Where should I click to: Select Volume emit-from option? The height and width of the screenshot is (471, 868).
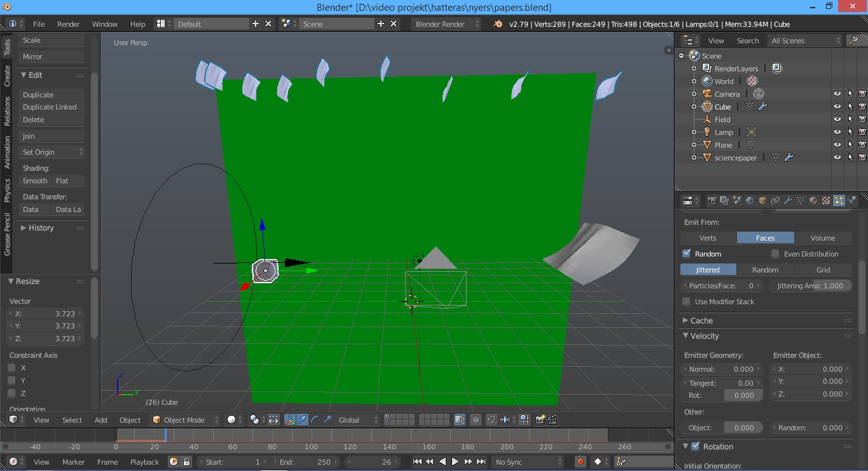click(x=823, y=237)
